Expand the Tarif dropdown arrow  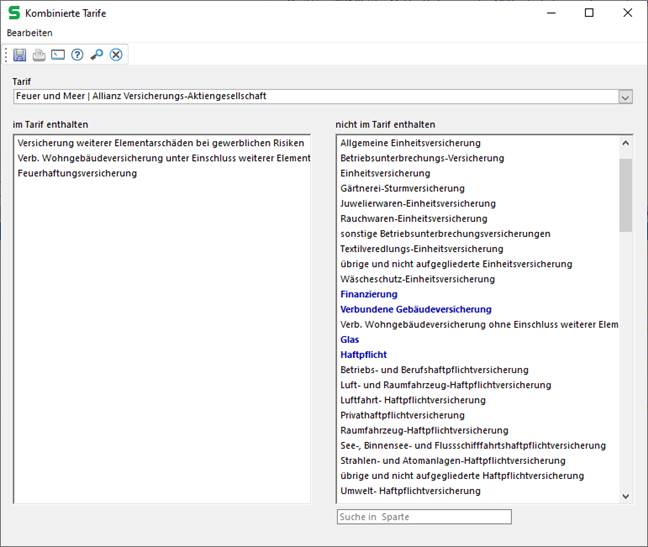coord(626,97)
